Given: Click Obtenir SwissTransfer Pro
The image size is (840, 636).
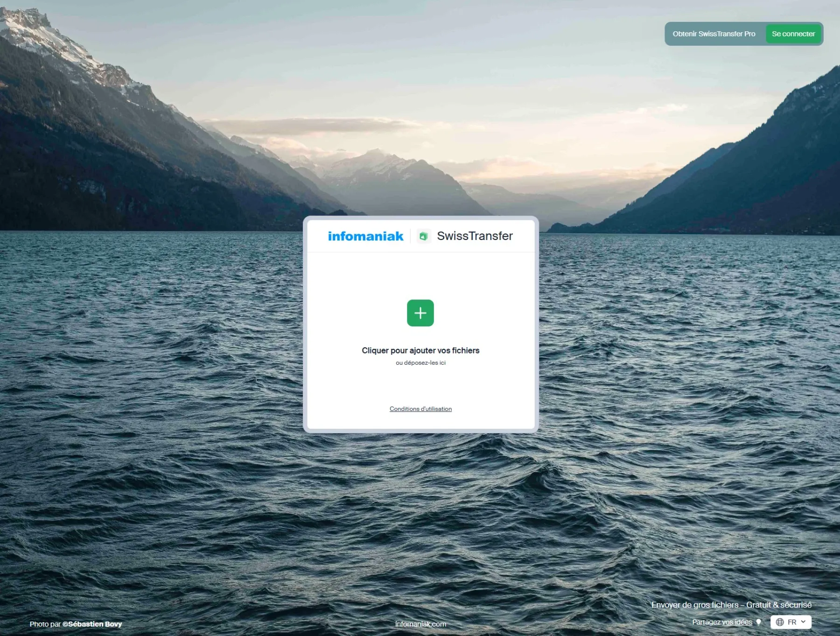Looking at the screenshot, I should click(714, 34).
